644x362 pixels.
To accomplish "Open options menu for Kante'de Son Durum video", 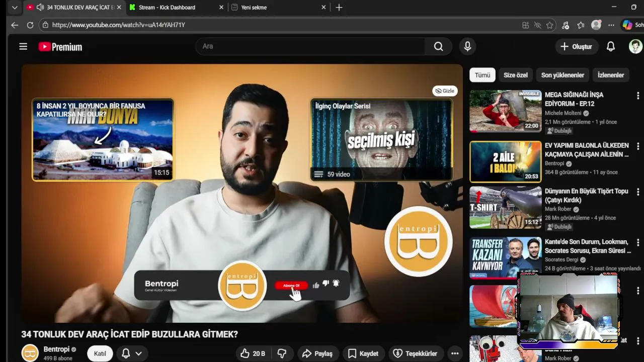I will 638,242.
